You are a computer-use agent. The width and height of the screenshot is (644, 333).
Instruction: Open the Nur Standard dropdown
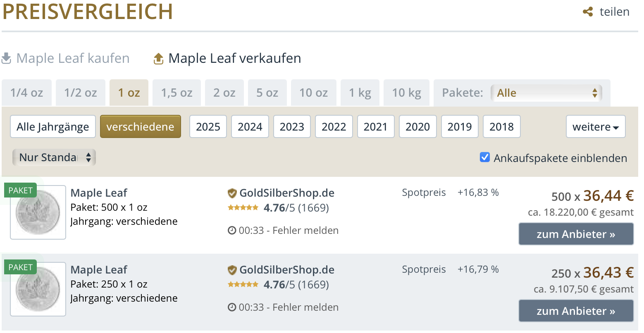click(x=54, y=157)
